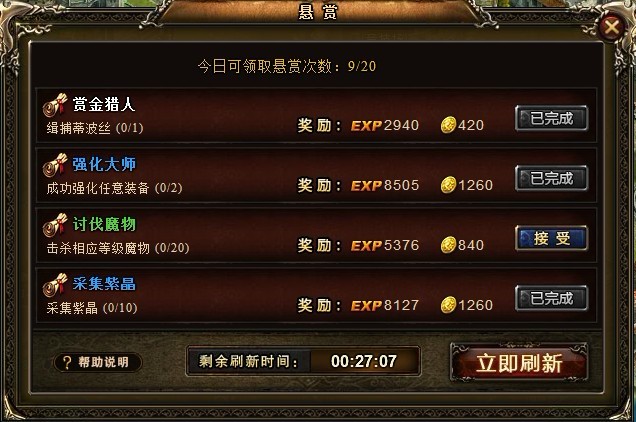Click the scroll icon beside 采集紫晶
636x422 pixels.
point(55,285)
